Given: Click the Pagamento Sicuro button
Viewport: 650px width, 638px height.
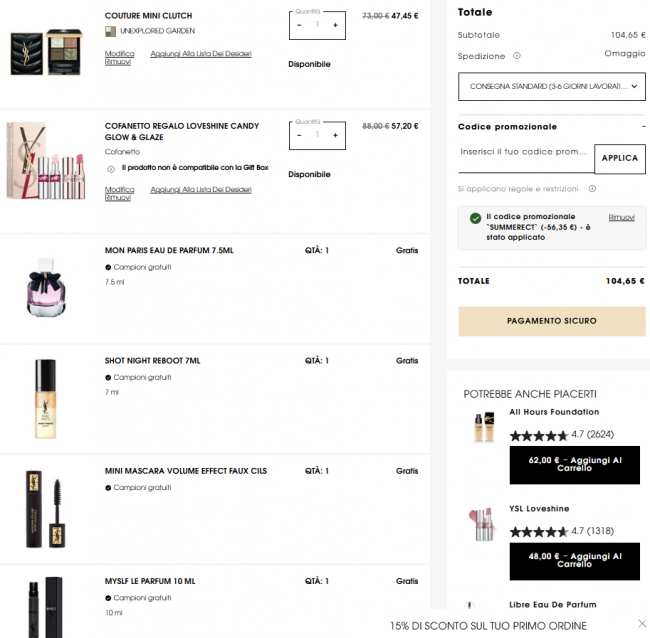Looking at the screenshot, I should click(x=552, y=321).
